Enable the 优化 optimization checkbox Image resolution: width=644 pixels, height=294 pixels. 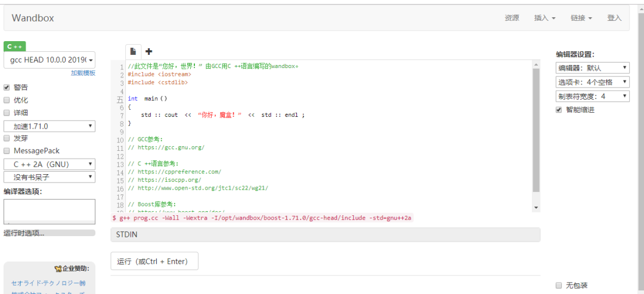6,100
